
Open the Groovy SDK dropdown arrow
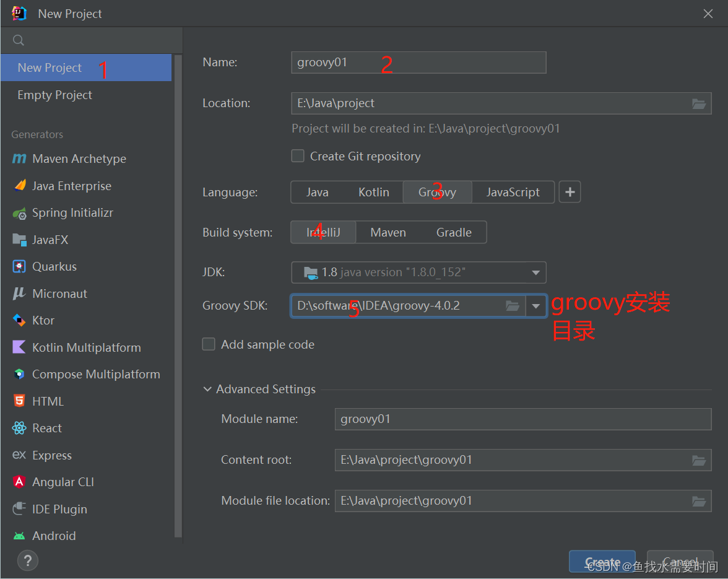(536, 306)
